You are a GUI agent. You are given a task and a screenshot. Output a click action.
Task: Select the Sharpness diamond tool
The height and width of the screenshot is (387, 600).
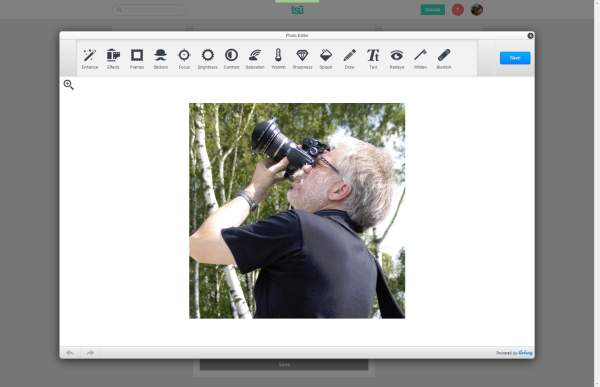(x=302, y=59)
